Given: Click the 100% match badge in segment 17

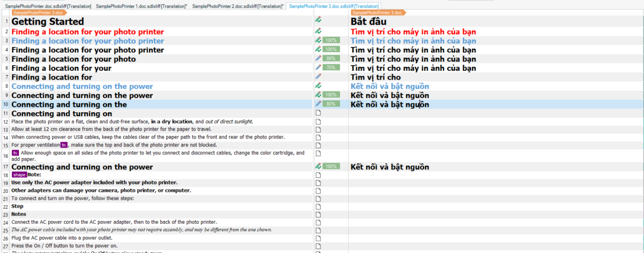Looking at the screenshot, I should (332, 166).
